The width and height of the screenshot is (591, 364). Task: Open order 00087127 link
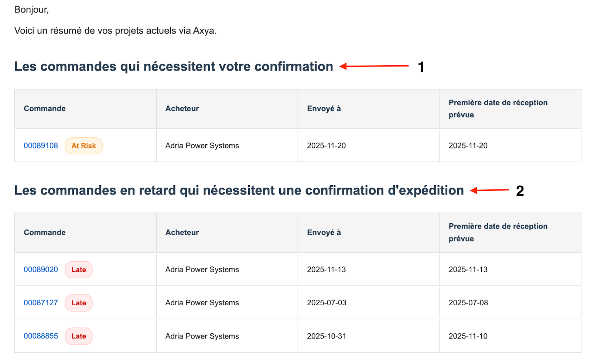point(41,303)
